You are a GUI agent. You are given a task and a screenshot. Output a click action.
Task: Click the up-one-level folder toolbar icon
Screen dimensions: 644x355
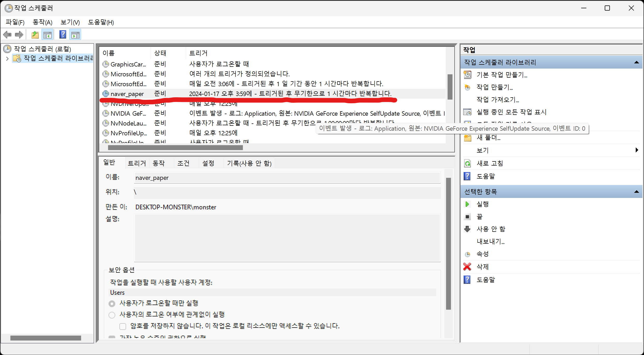point(35,35)
